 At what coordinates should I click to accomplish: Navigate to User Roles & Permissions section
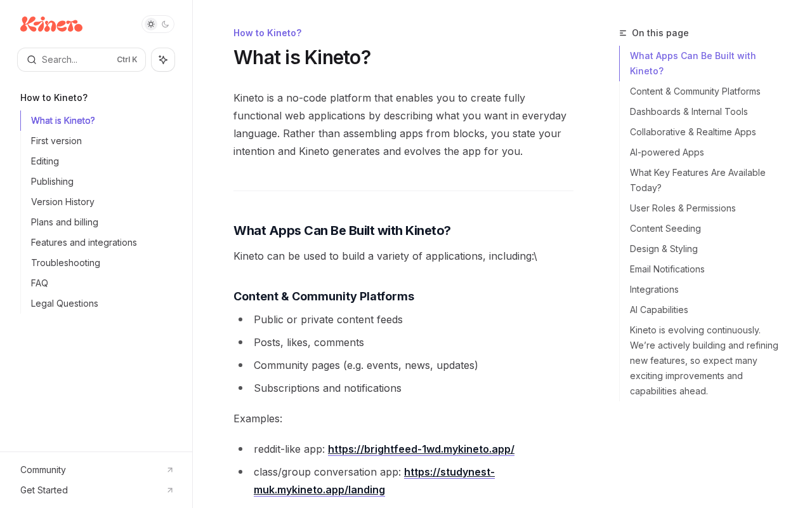(683, 208)
